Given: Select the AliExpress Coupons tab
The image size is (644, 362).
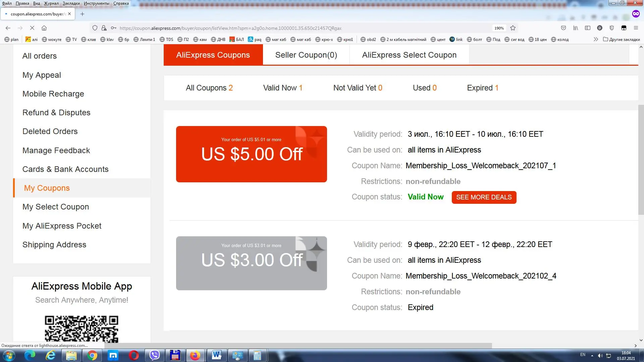Looking at the screenshot, I should (x=213, y=55).
